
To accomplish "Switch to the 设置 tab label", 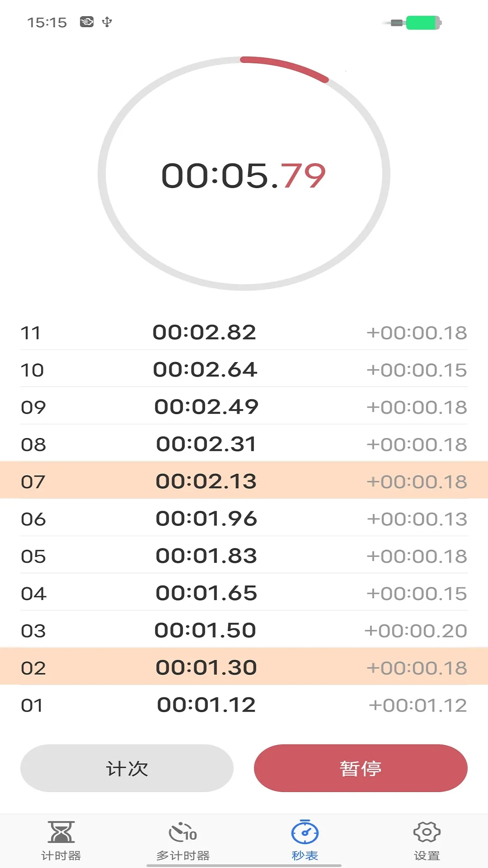I will click(x=427, y=855).
